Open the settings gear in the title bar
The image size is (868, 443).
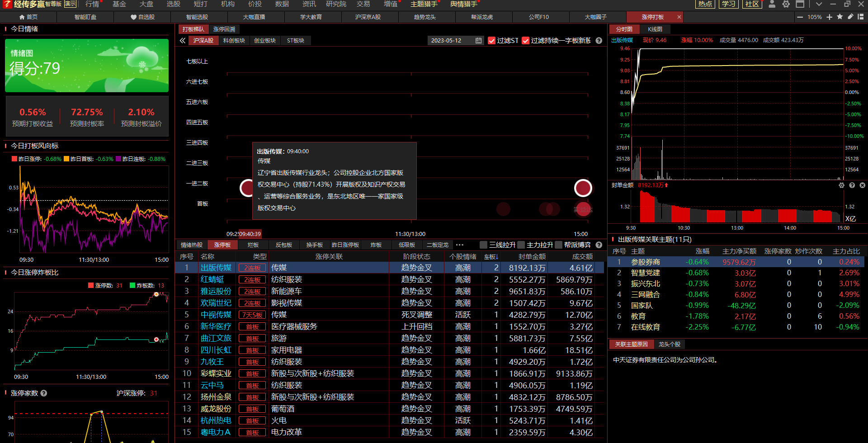tap(786, 4)
